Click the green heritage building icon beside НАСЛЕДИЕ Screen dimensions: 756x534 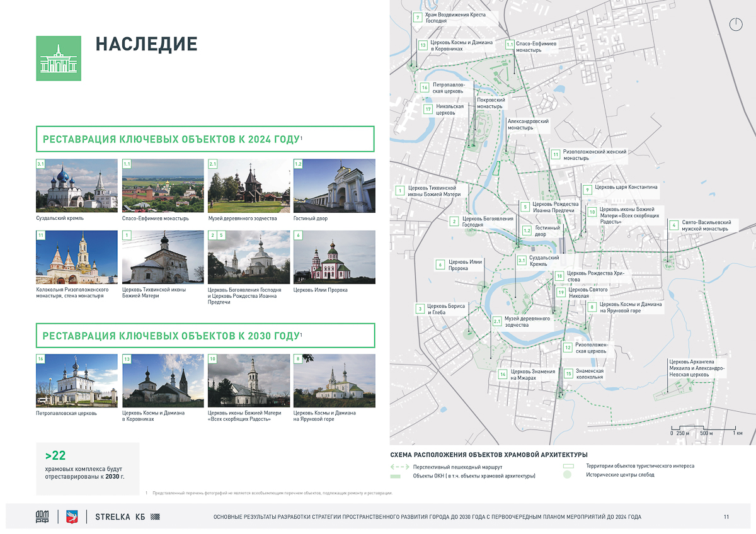(59, 59)
